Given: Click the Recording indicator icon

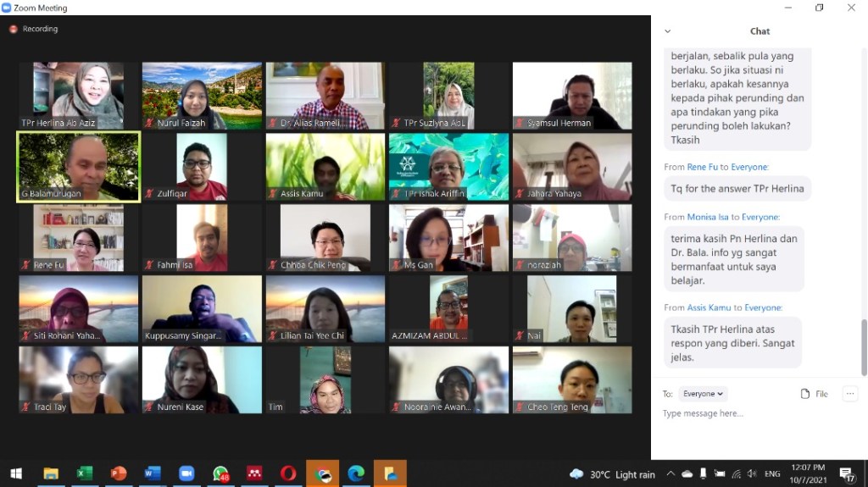Looking at the screenshot, I should click(14, 29).
